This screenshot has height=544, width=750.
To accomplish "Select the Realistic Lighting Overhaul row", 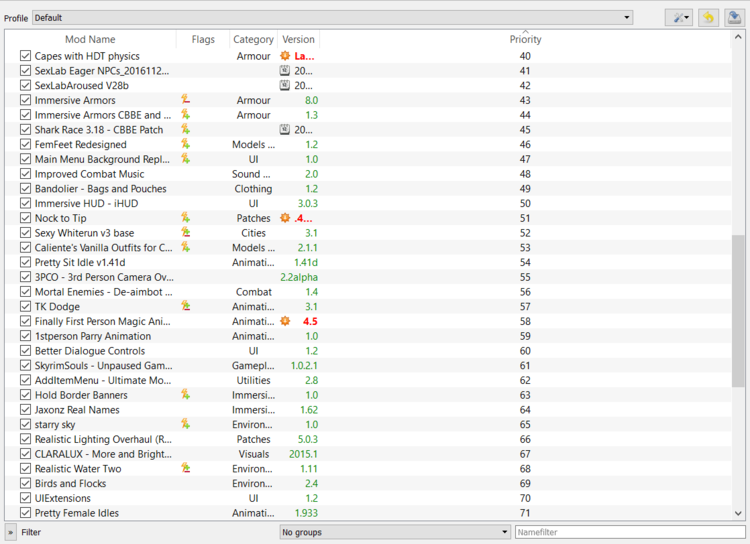I will [368, 439].
